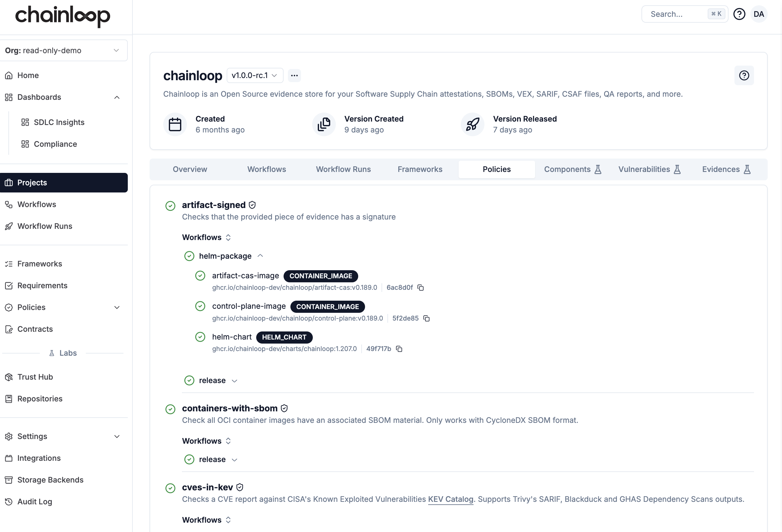Open the KEV Catalog link
Image resolution: width=782 pixels, height=532 pixels.
(x=451, y=499)
